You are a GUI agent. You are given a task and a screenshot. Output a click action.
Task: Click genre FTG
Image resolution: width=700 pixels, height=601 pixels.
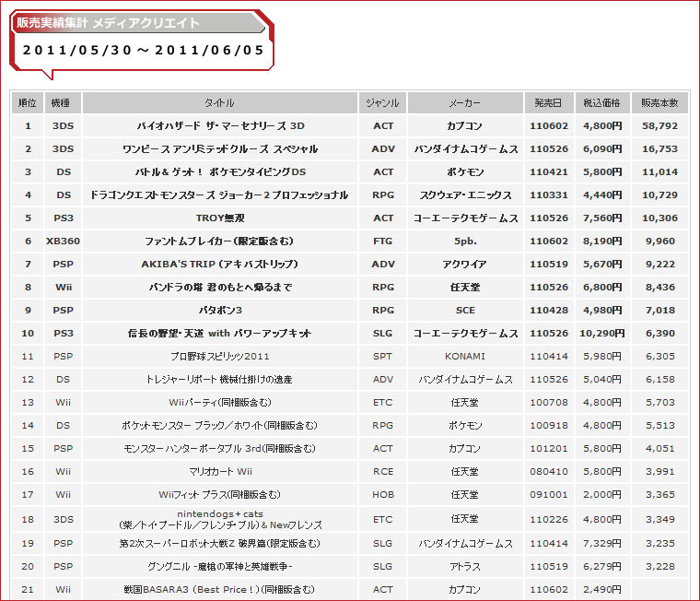point(382,242)
